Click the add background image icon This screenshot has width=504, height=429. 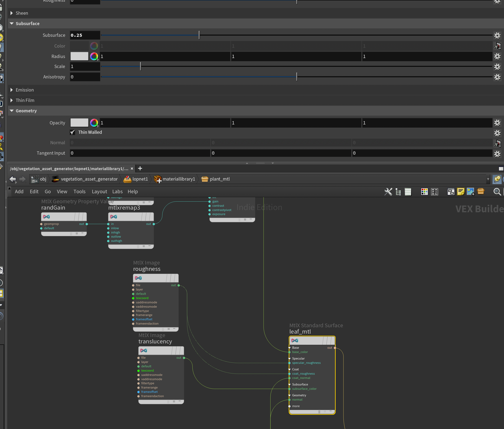pos(471,192)
